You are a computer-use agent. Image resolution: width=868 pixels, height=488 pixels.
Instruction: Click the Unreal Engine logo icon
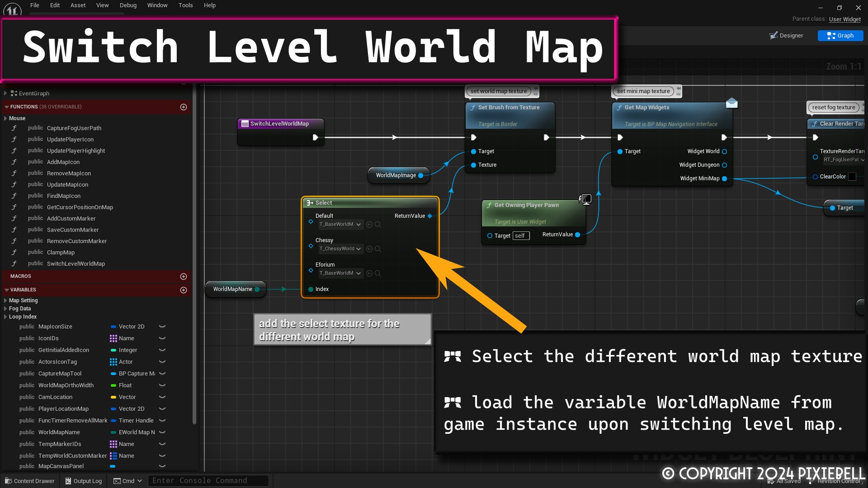pyautogui.click(x=12, y=8)
